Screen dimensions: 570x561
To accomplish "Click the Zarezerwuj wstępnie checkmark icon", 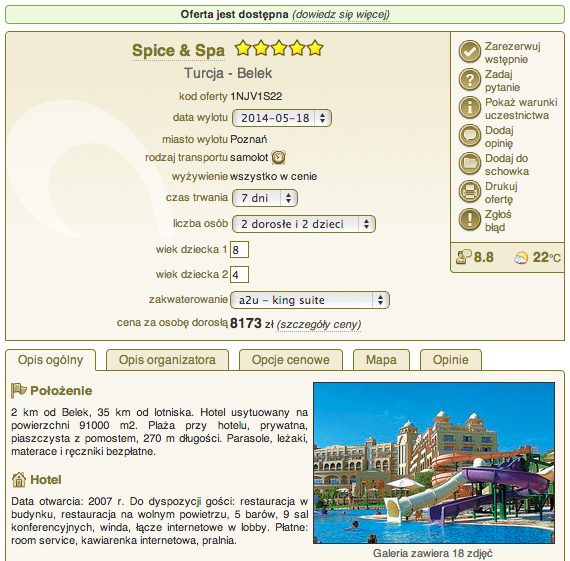I will (469, 52).
